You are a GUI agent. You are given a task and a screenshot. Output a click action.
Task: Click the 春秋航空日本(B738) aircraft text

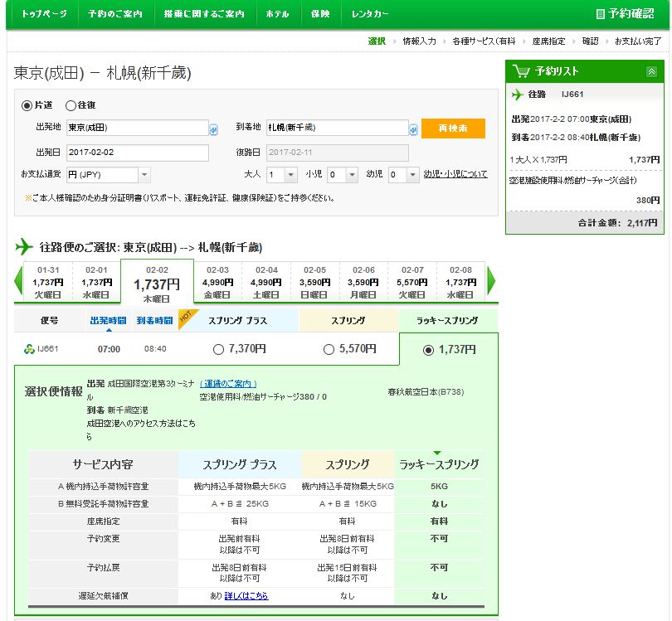pos(426,392)
